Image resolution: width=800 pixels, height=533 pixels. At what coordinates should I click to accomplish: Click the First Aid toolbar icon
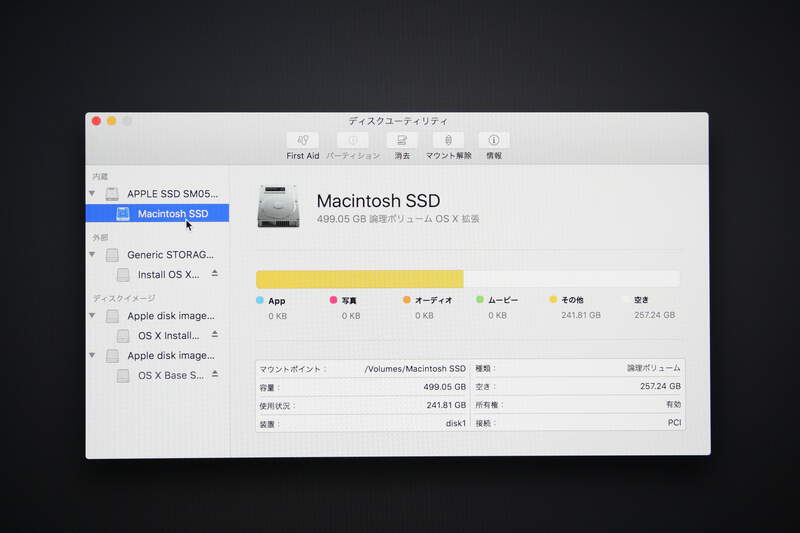tap(303, 141)
